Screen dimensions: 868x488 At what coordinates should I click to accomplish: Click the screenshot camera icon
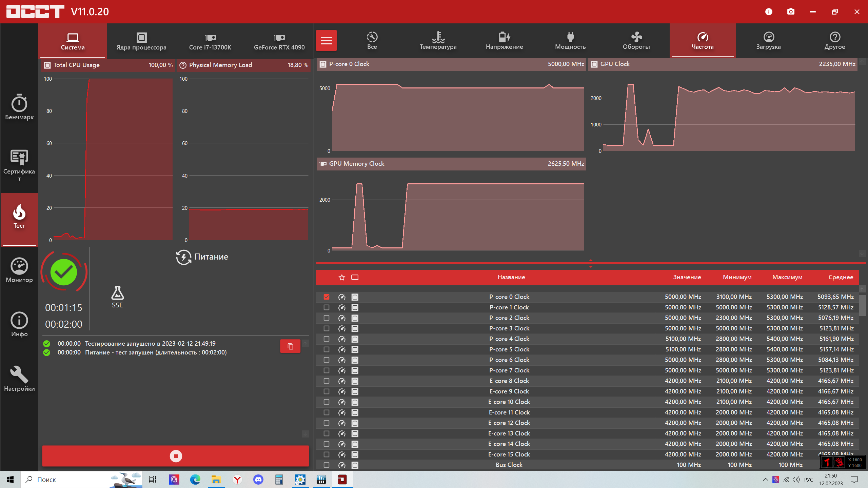coord(791,12)
